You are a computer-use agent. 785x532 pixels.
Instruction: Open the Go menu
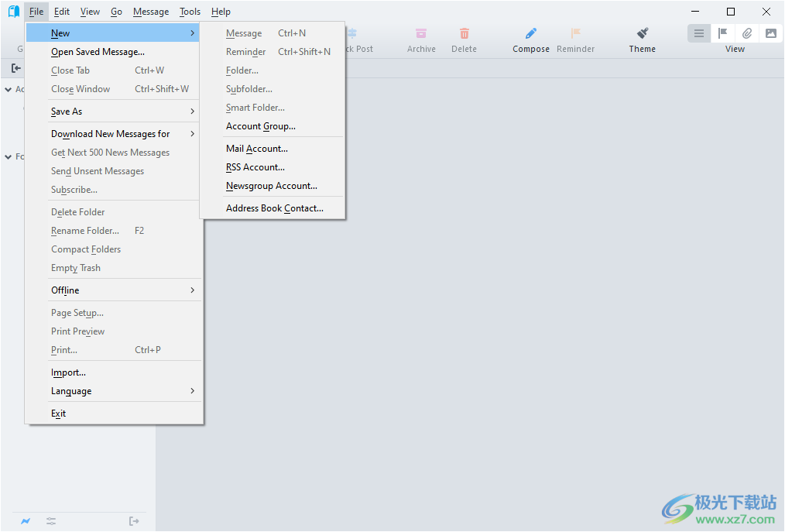tap(116, 12)
